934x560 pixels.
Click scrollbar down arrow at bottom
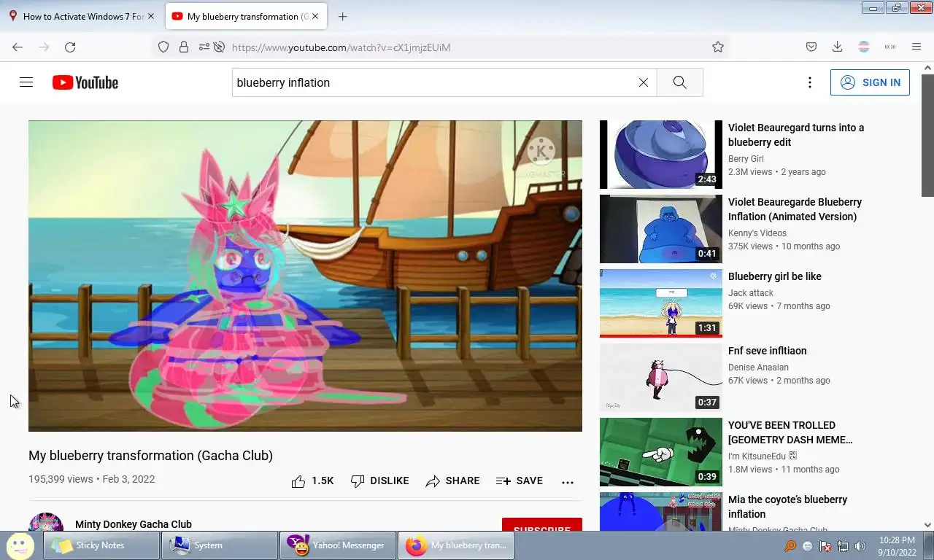pyautogui.click(x=927, y=524)
